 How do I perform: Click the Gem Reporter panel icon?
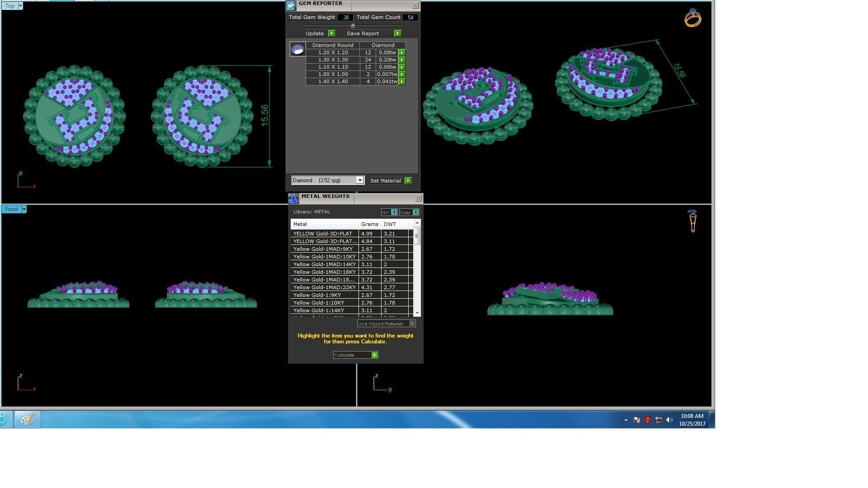291,5
